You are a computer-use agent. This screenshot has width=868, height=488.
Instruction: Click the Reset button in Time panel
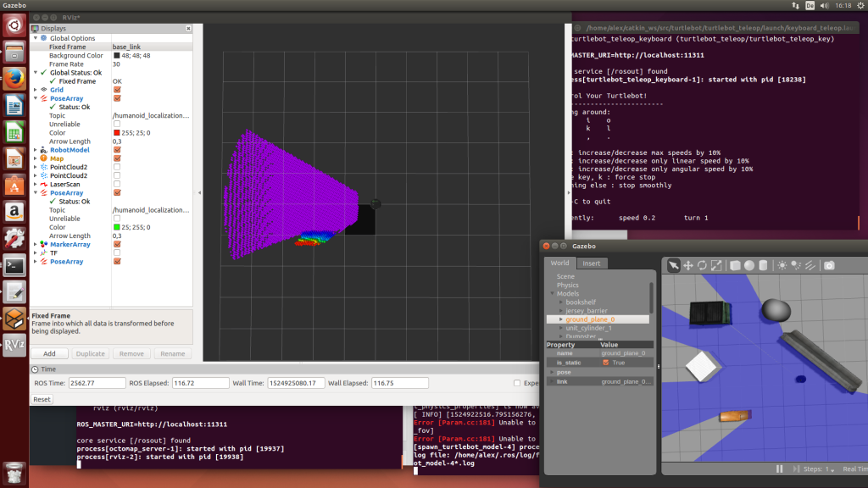(x=42, y=400)
